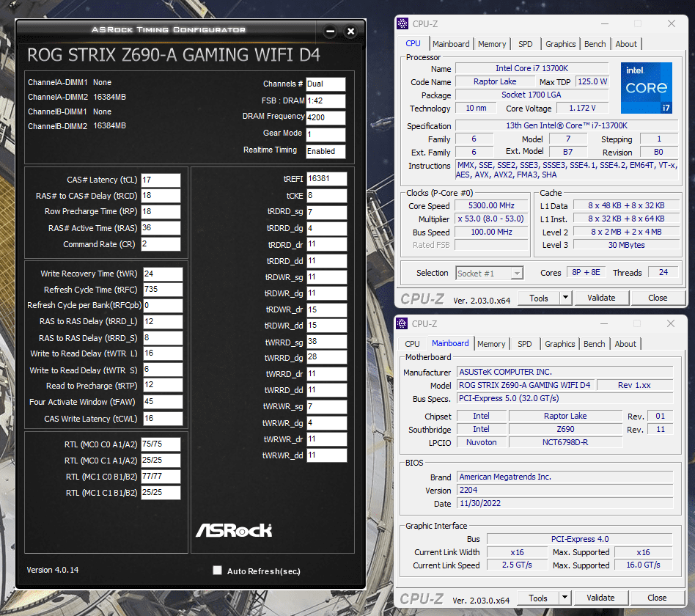695x616 pixels.
Task: Click the tRCD value field showing 18
Action: click(x=161, y=196)
